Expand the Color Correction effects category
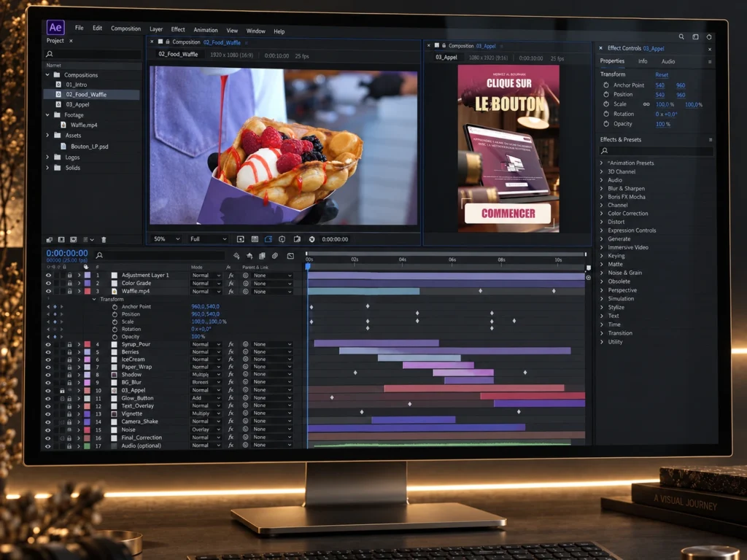Screen dimensions: 747x560 click(602, 214)
